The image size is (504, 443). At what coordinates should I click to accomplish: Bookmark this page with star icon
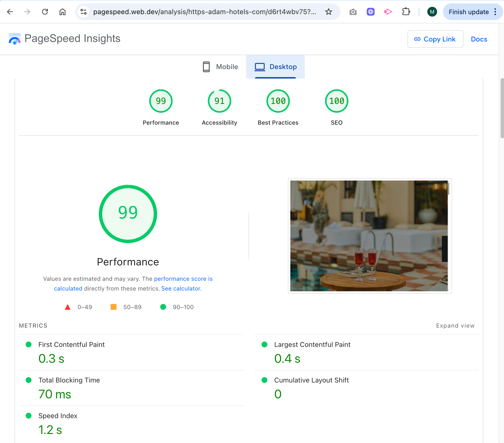coord(328,11)
